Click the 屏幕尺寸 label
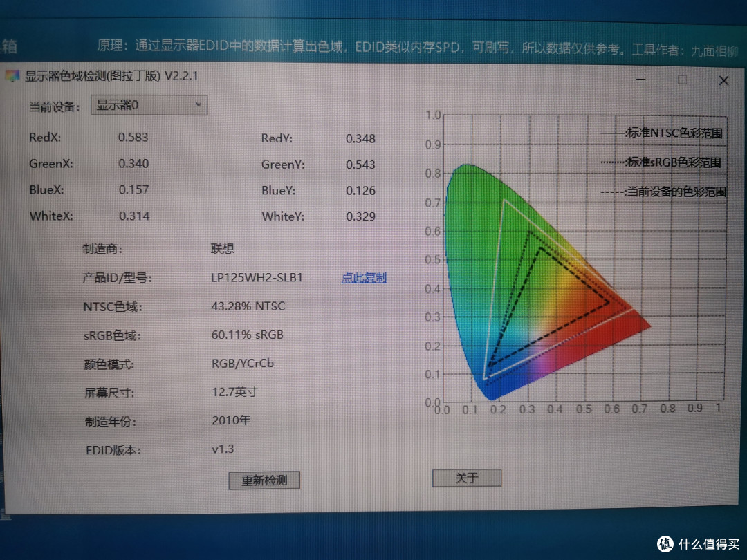This screenshot has height=560, width=747. point(109,393)
